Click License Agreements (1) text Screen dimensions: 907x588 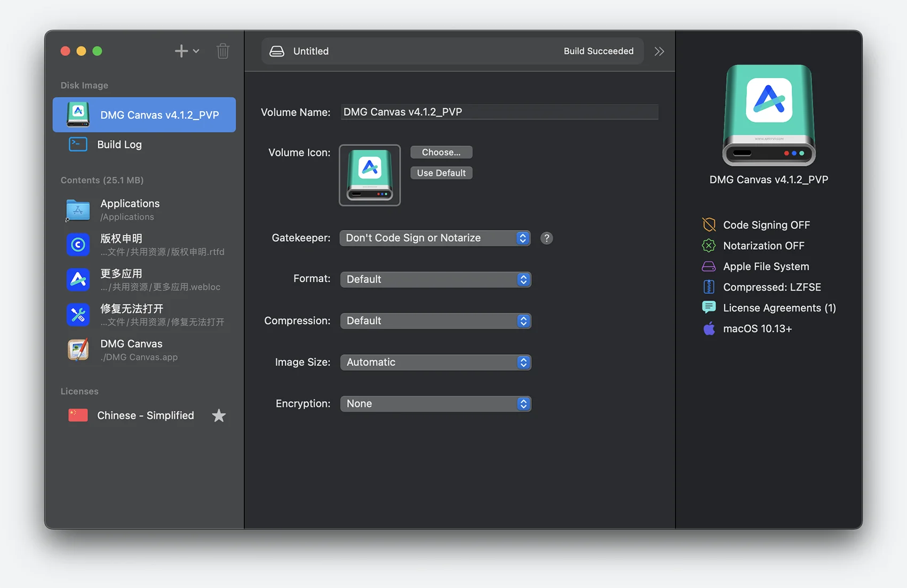coord(779,308)
